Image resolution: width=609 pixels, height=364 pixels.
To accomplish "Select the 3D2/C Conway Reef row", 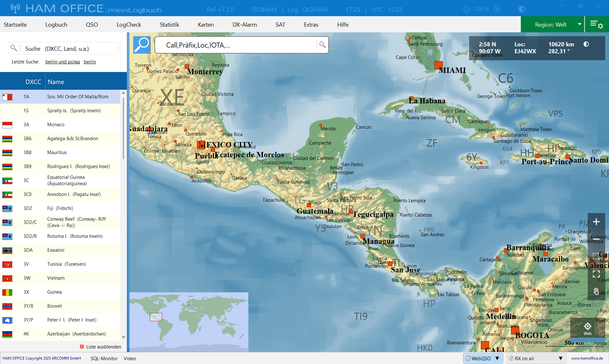I will [60, 222].
